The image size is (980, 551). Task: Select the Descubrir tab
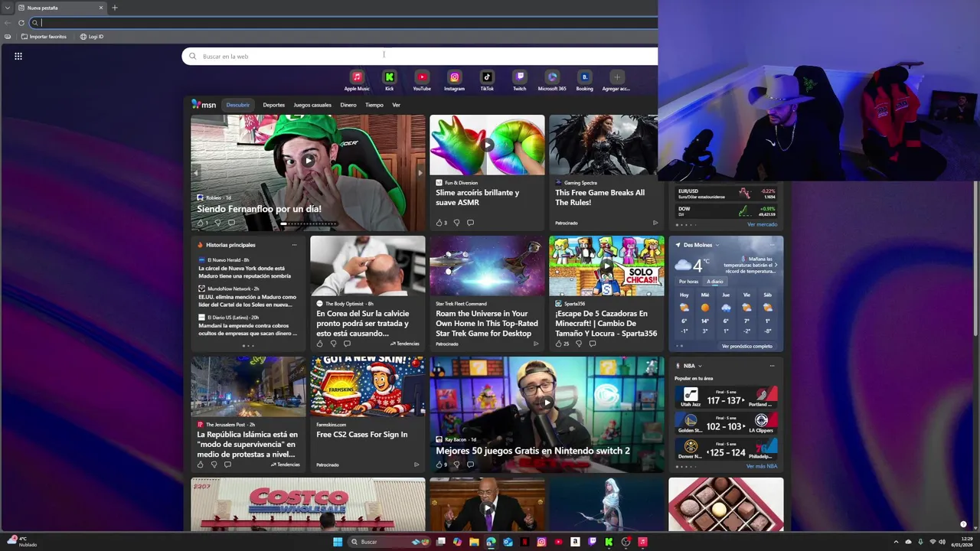237,105
